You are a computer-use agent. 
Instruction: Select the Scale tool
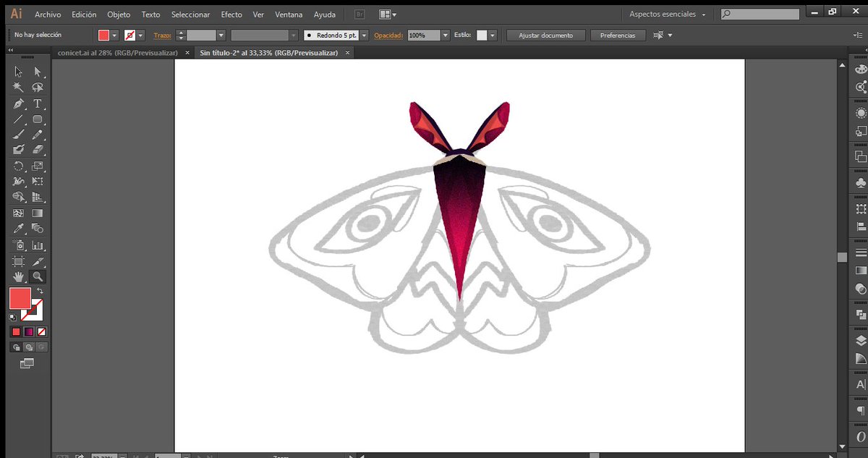pos(38,166)
